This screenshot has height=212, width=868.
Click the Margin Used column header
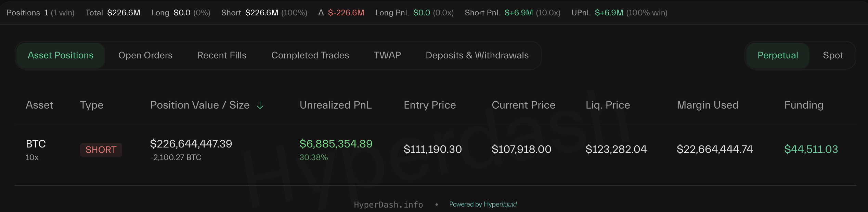tap(708, 105)
